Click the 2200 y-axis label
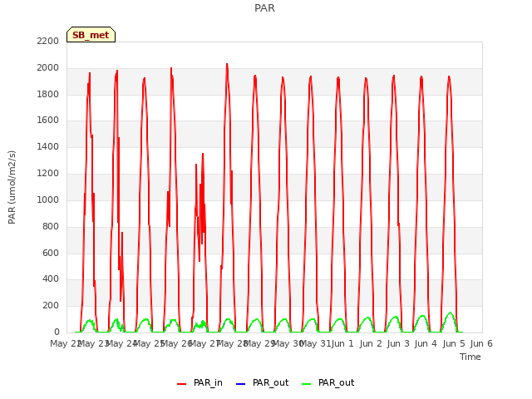 pos(48,41)
